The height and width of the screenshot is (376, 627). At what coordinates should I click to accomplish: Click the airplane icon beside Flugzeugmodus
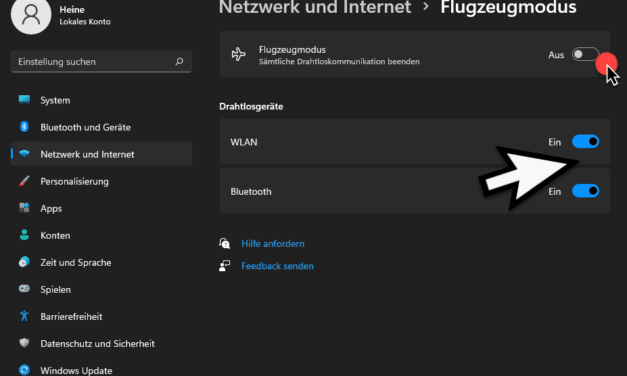point(239,54)
